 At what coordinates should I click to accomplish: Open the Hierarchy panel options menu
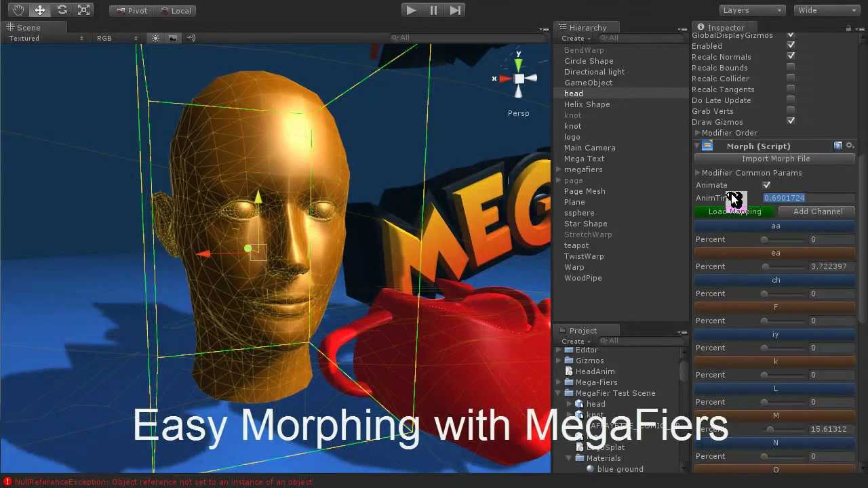(x=682, y=29)
